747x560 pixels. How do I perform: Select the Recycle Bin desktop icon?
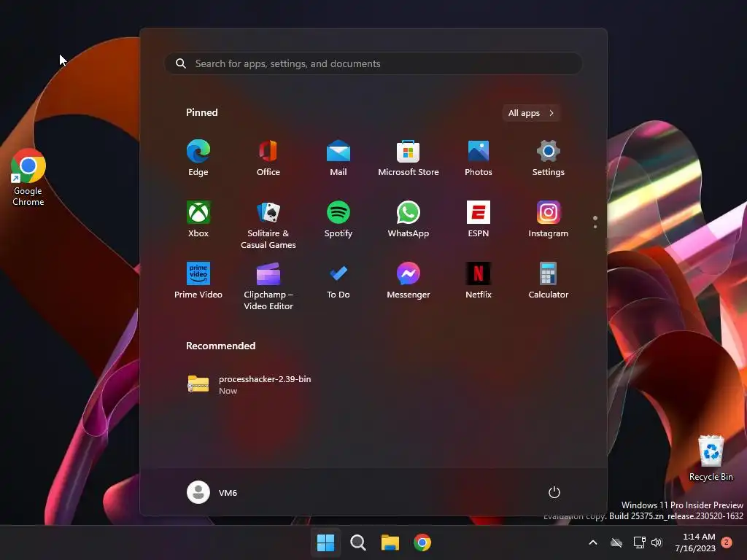[x=711, y=458]
